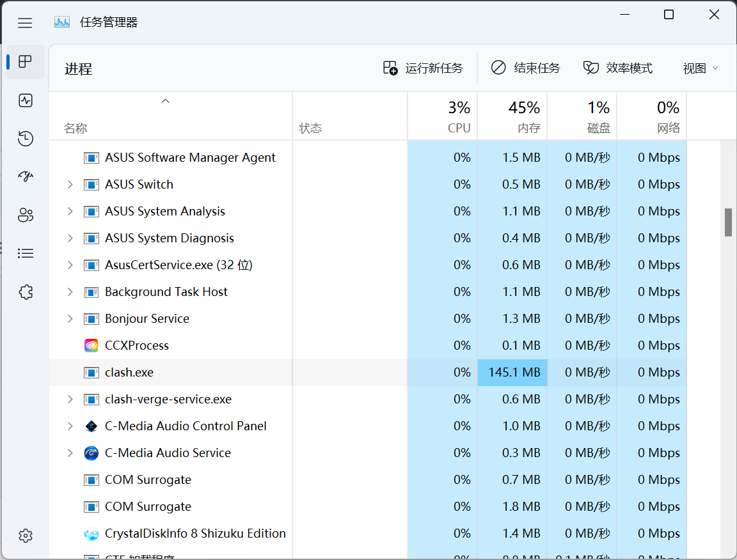Click 运行新任务 run new task button
This screenshot has height=560, width=737.
point(423,68)
